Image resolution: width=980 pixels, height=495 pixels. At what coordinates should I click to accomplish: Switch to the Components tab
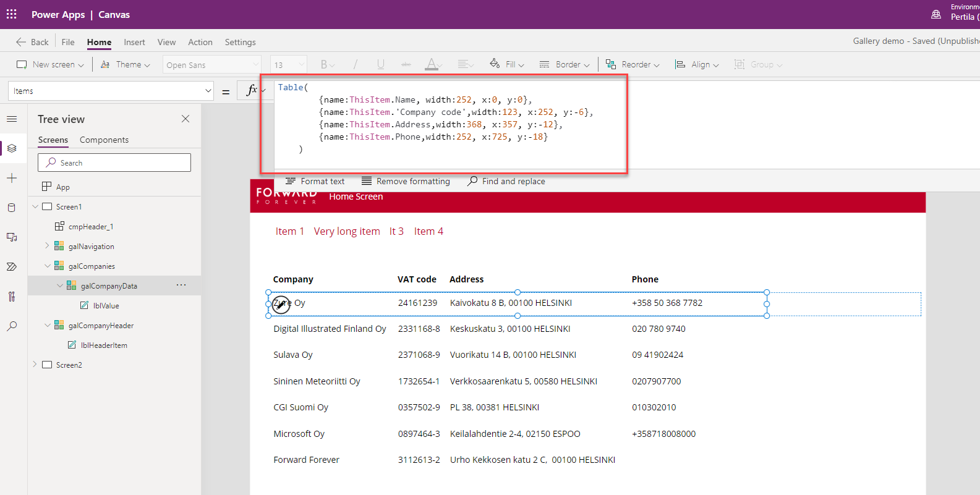[x=104, y=140]
